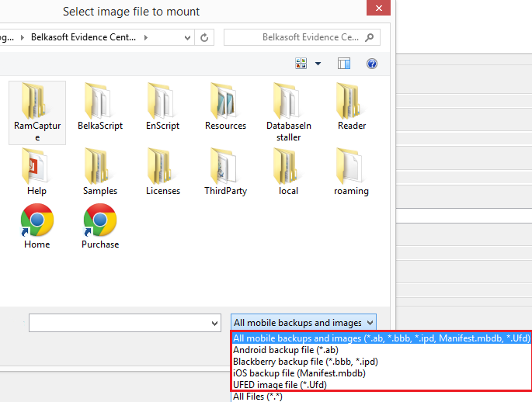Expand the arrow after Belkasoft Evidence Cent...
Screen dimensions: 532x402
tap(145, 37)
